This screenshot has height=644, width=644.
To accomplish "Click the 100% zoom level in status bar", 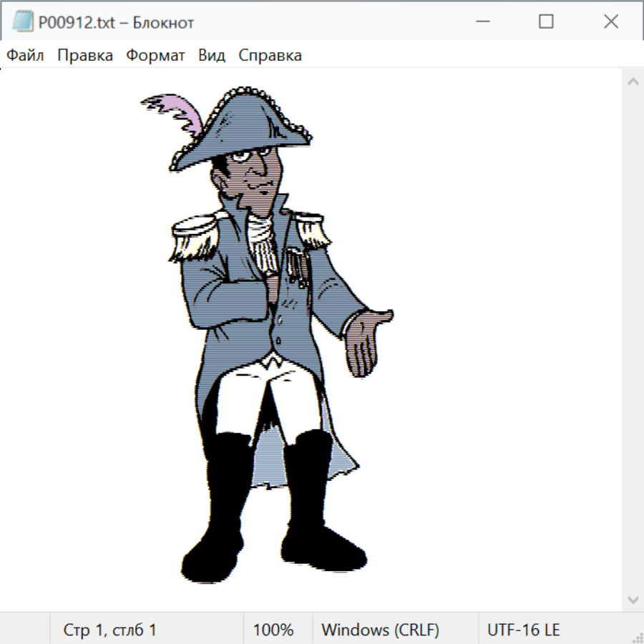I will 273,630.
